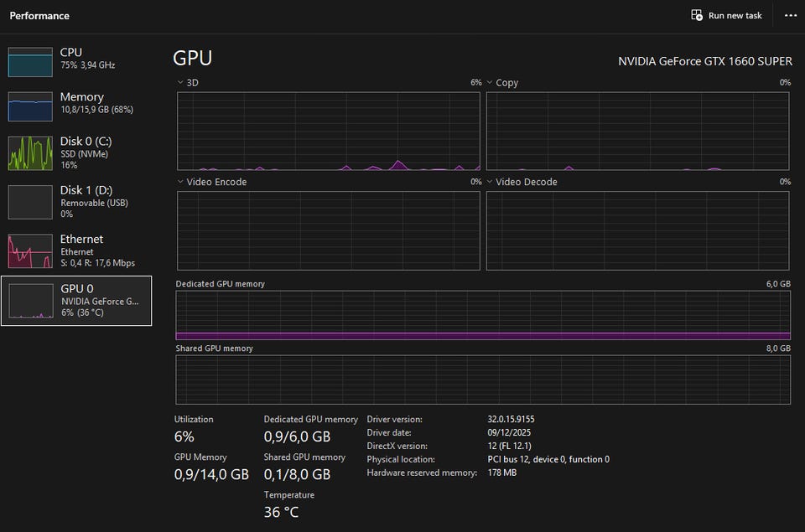Click the NVIDIA GeForce GTX 1660 SUPER title
The image size is (805, 532).
tap(705, 61)
